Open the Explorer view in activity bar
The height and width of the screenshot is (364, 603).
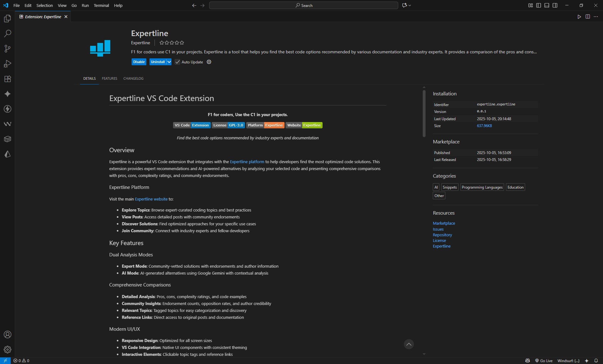pos(8,19)
